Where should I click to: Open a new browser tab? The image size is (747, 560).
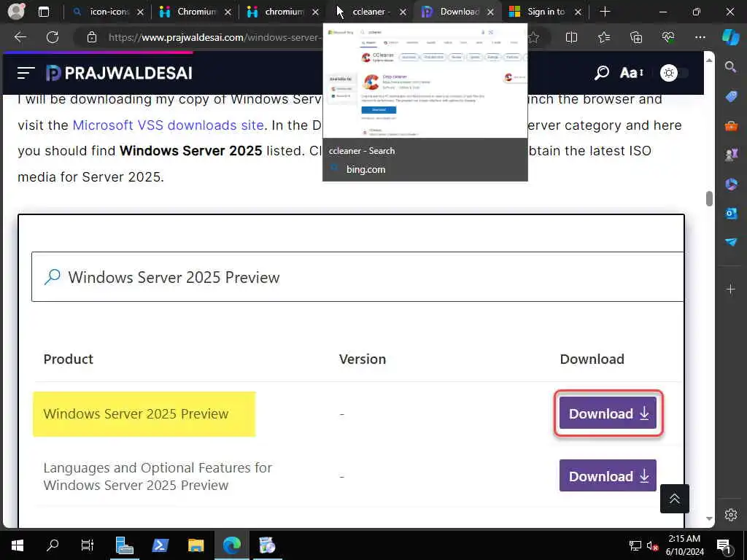(605, 12)
